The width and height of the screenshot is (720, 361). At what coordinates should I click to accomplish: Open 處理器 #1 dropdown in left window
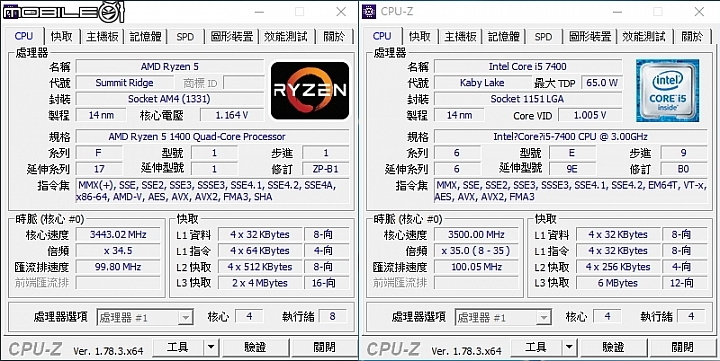(145, 317)
